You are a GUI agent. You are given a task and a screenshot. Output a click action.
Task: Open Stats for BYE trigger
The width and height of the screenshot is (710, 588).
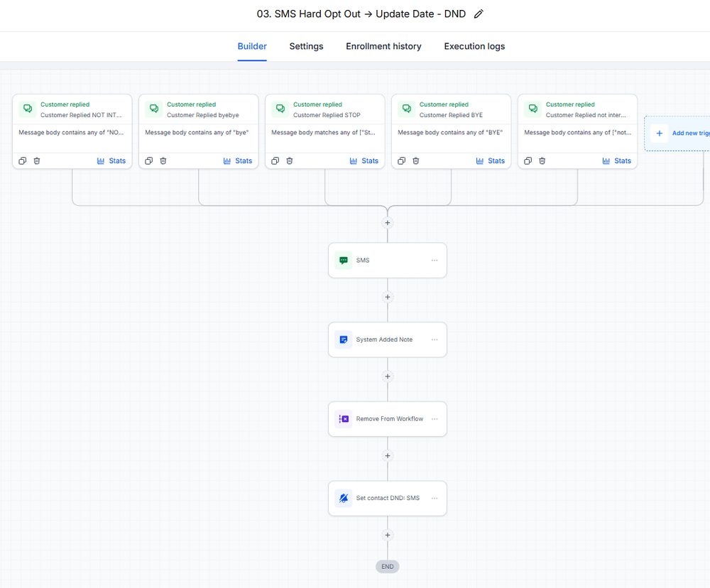[491, 160]
